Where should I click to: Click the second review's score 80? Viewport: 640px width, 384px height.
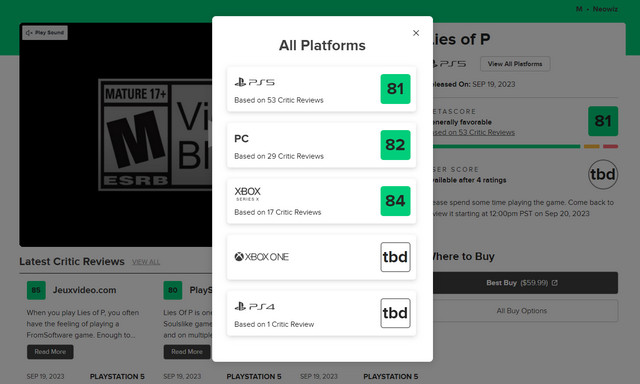(x=173, y=290)
